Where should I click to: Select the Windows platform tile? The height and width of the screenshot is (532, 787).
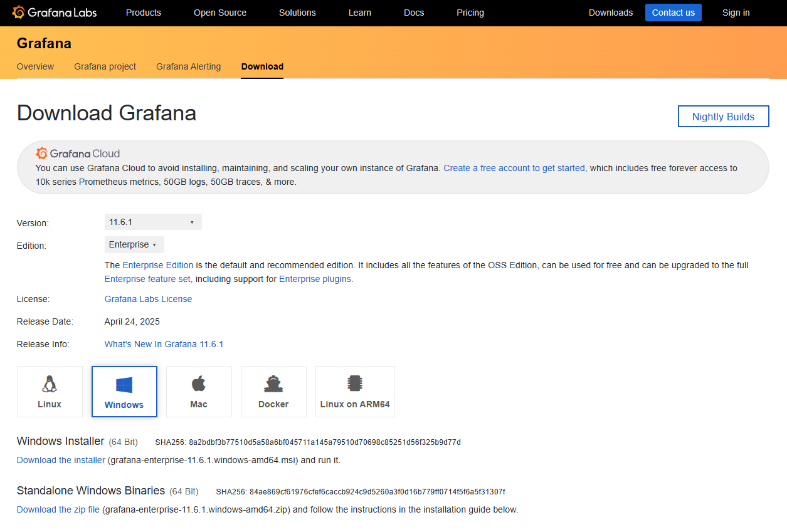(x=124, y=392)
